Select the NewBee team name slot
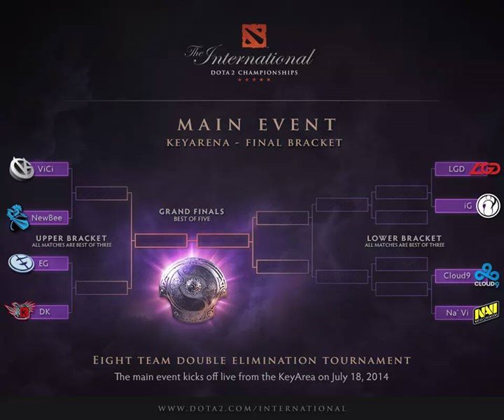 coord(50,218)
